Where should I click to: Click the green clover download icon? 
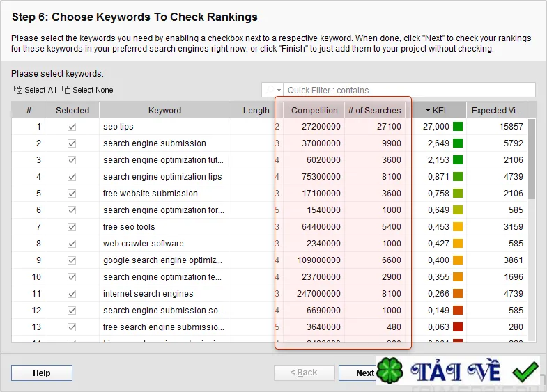point(390,370)
